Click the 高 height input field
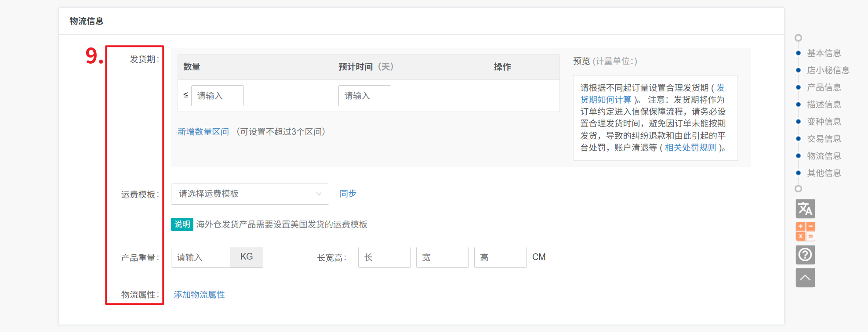 point(500,257)
